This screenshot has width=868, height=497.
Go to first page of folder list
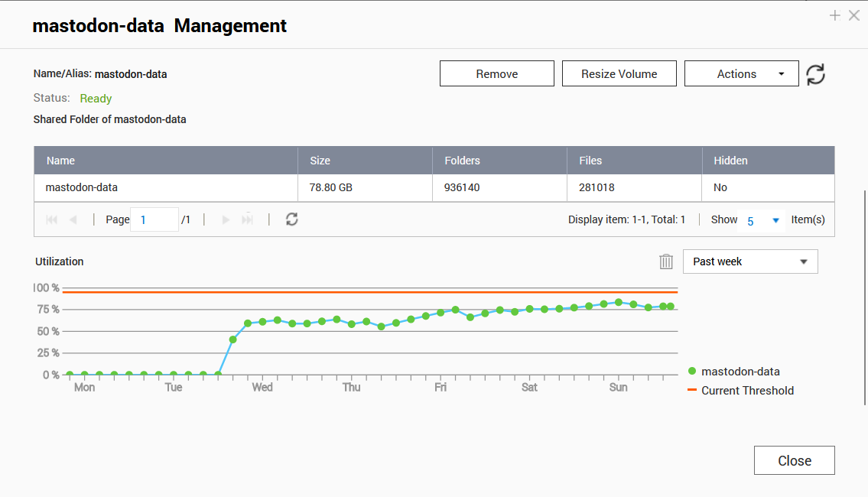[x=52, y=219]
